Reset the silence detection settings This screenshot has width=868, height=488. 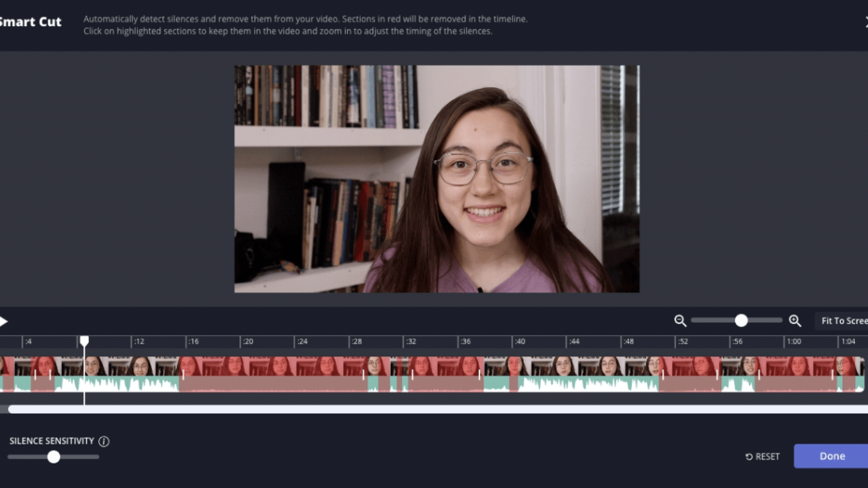pos(763,456)
